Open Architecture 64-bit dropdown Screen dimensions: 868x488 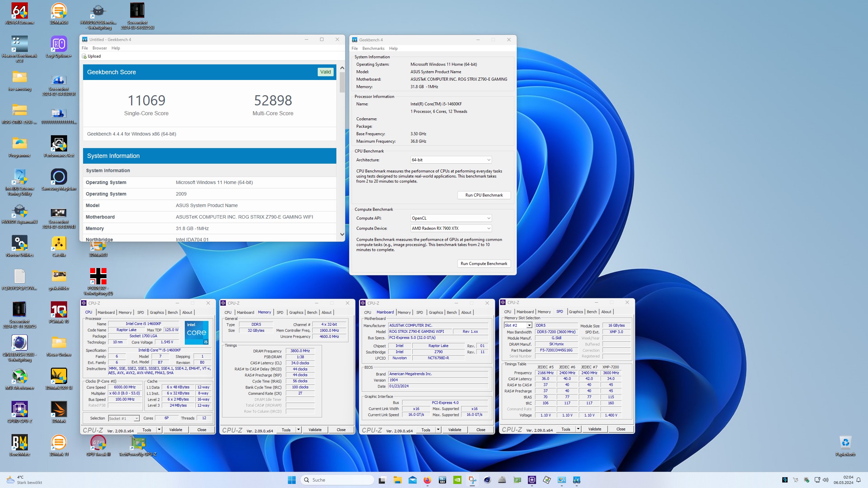pyautogui.click(x=451, y=160)
